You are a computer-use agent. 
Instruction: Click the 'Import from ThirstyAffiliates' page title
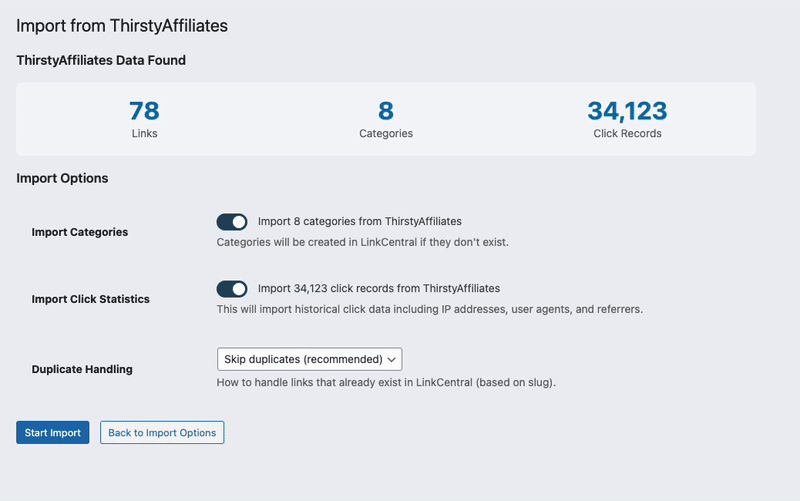[122, 26]
